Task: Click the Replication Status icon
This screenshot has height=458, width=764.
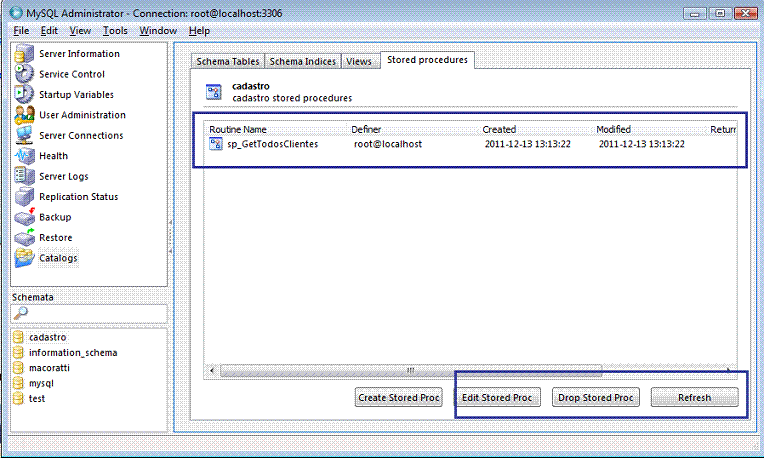Action: tap(24, 197)
